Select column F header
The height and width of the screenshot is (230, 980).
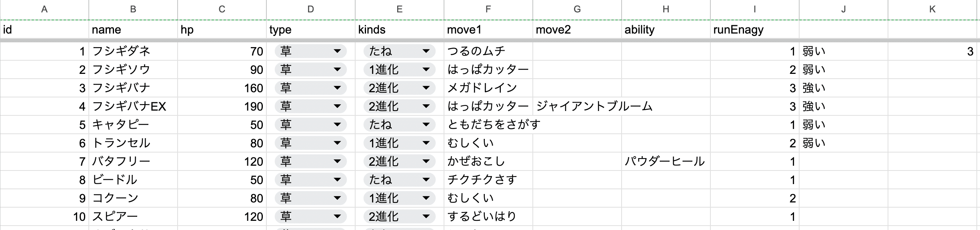pyautogui.click(x=488, y=9)
